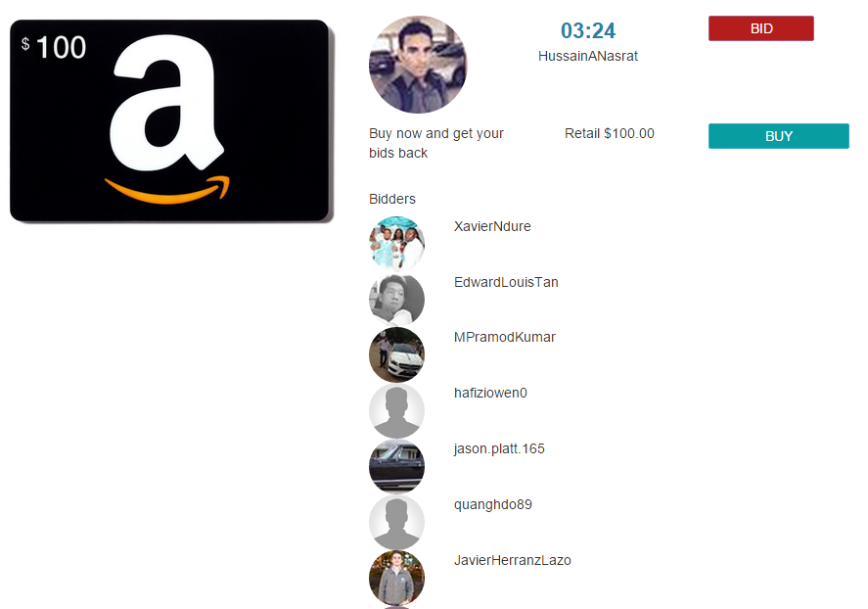Select bidder name MPramodKumar
Viewport: 868px width, 609px height.
tap(504, 337)
